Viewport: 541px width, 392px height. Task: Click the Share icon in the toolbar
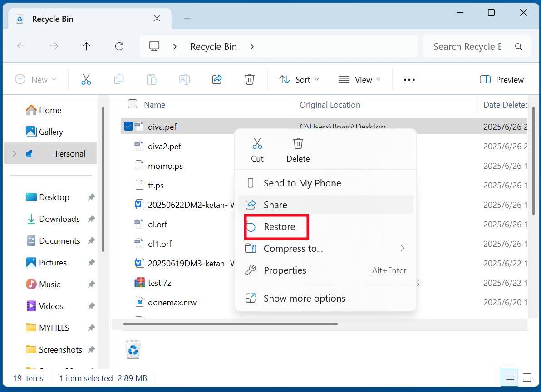pos(217,79)
